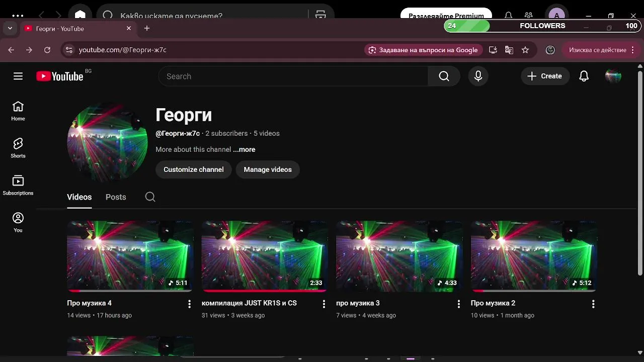This screenshot has height=362, width=644.
Task: Open the account avatar menu
Action: point(613,76)
